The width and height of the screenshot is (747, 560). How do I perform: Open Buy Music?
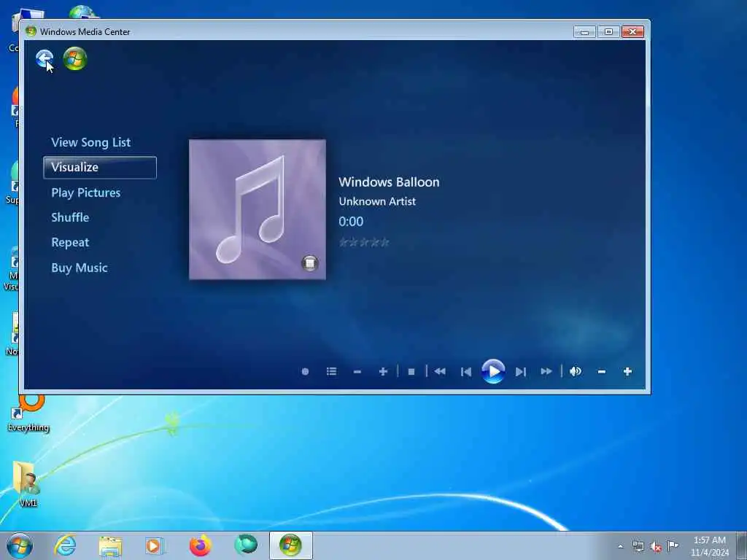tap(80, 268)
